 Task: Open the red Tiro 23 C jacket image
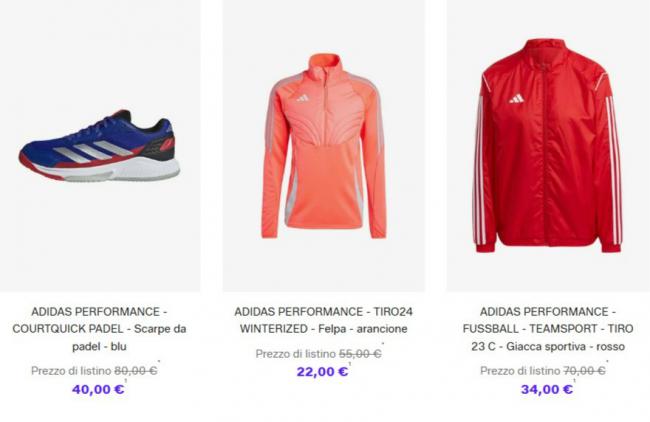click(548, 146)
